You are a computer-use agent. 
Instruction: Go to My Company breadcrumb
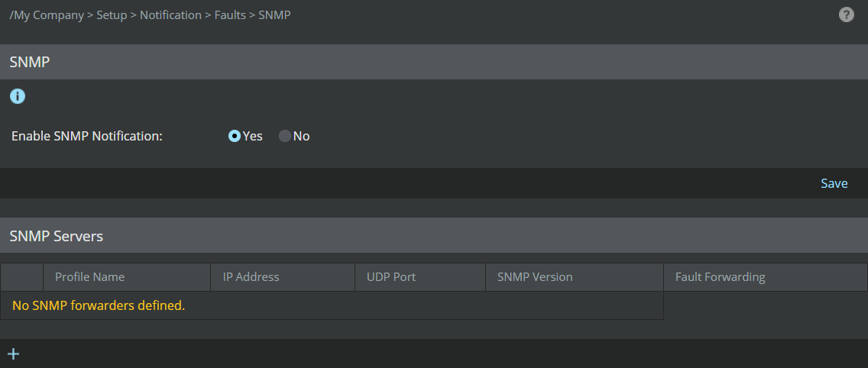coord(49,15)
